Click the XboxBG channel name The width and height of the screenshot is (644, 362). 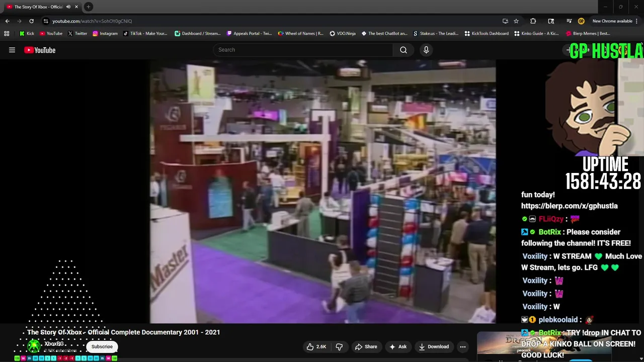[x=54, y=344]
